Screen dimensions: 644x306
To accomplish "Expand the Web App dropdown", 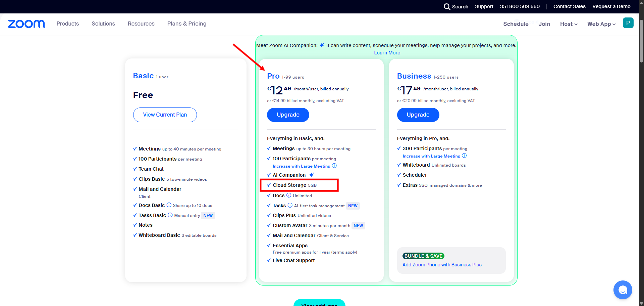I will click(601, 24).
